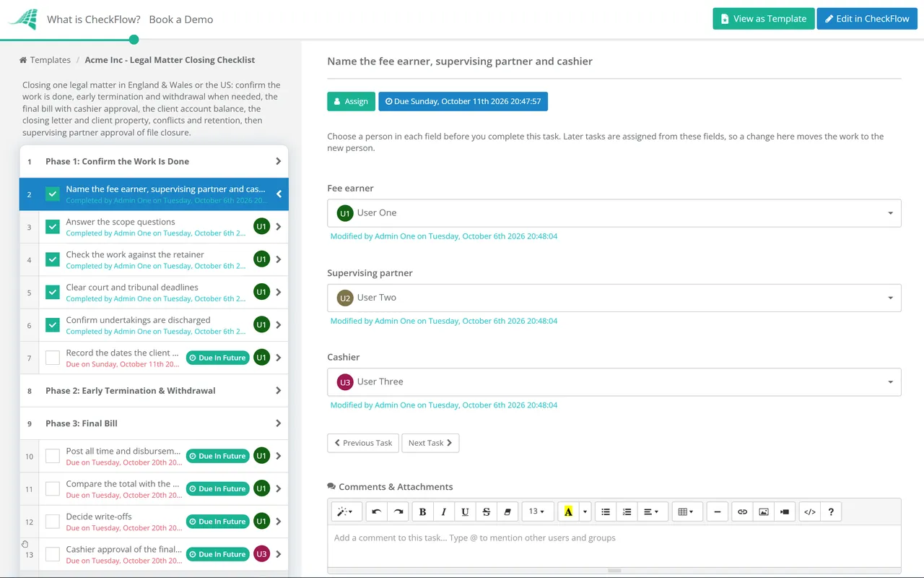Viewport: 924px width, 578px height.
Task: Check the Decide write-offs task checkbox
Action: point(53,522)
